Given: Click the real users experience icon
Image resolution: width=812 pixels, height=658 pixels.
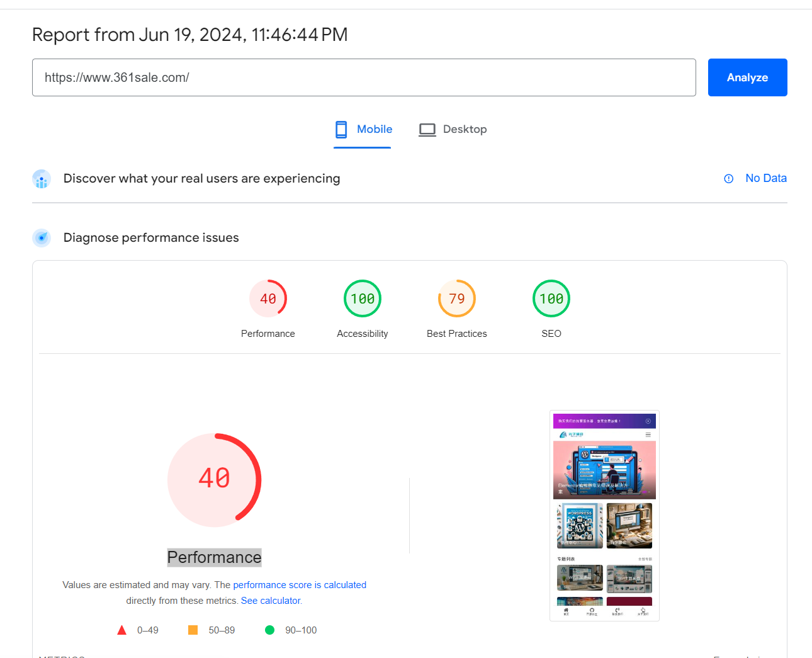Looking at the screenshot, I should [x=42, y=179].
